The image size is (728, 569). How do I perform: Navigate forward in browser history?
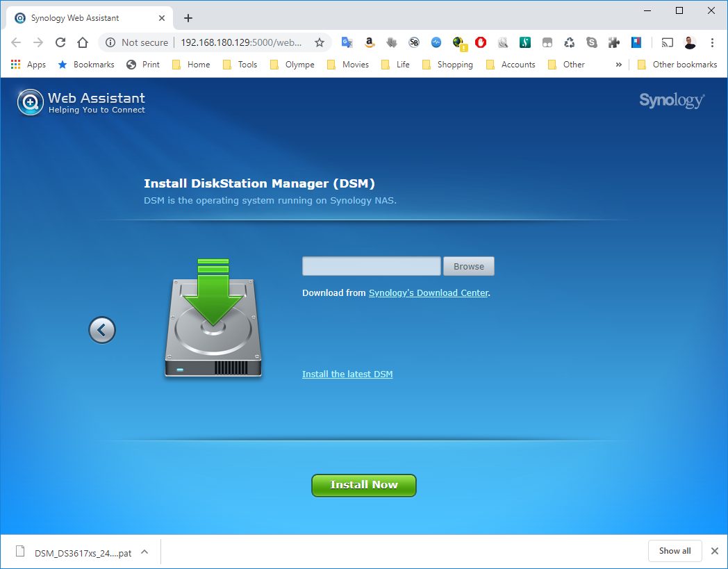click(38, 43)
